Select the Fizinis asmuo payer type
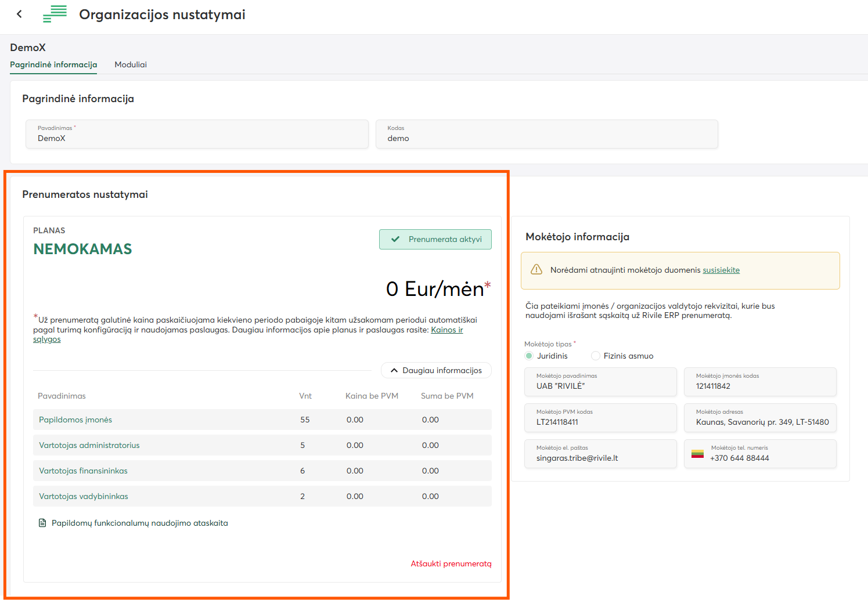This screenshot has width=868, height=600. [596, 356]
